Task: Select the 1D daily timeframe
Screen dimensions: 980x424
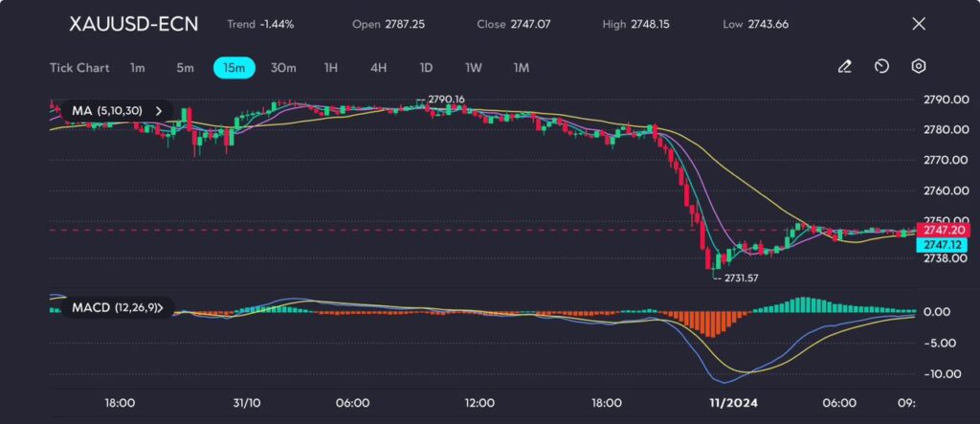Action: 426,68
